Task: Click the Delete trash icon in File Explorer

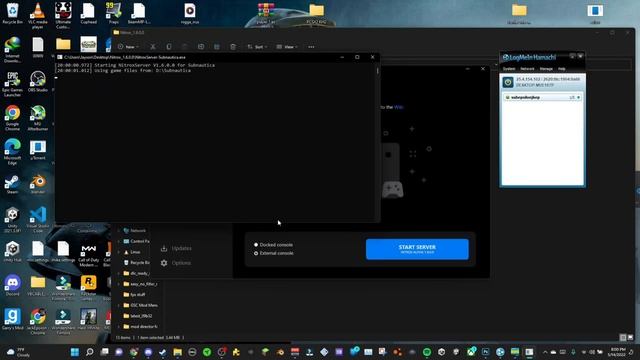Action: tap(233, 47)
